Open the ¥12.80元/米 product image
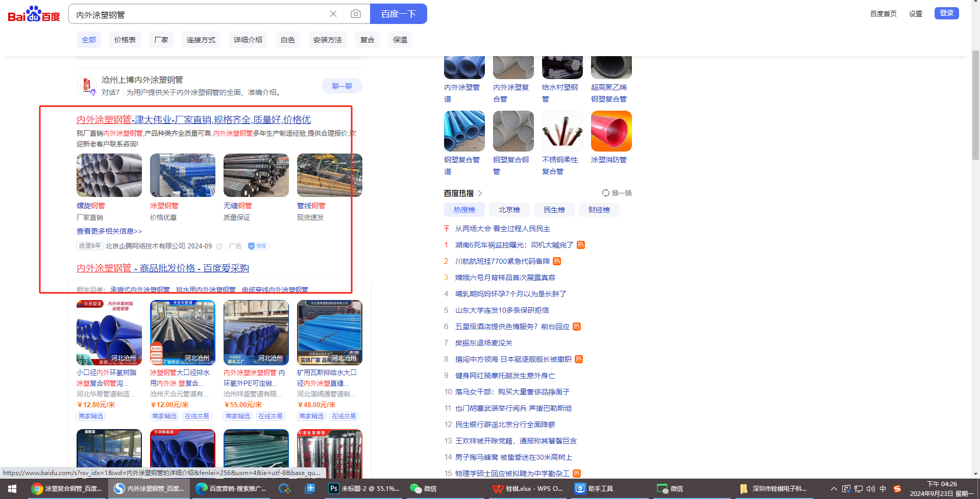 pos(109,333)
